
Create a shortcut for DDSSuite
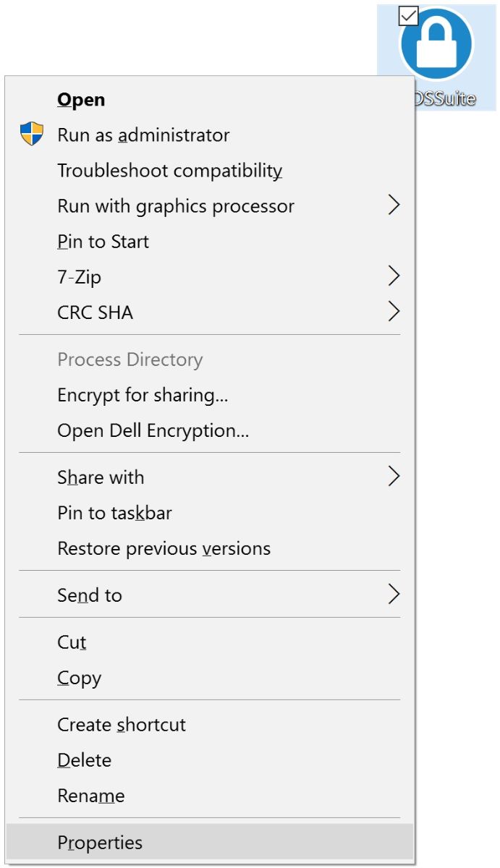[x=121, y=724]
